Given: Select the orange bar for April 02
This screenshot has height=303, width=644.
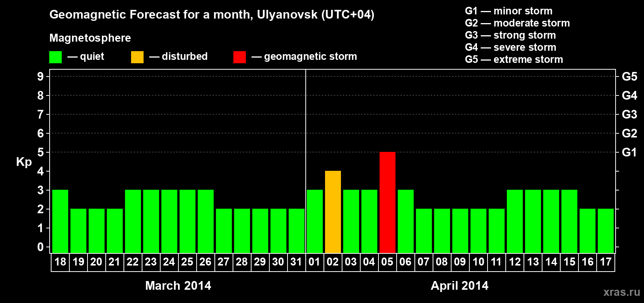Looking at the screenshot, I should [333, 212].
